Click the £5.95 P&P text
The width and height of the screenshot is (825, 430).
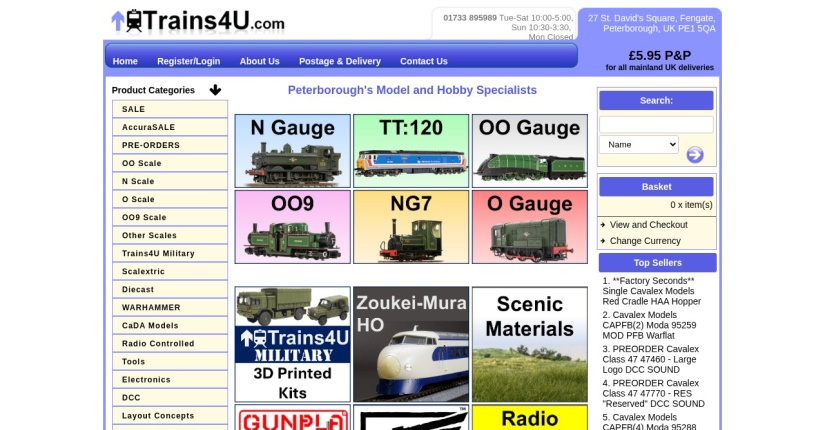click(x=659, y=55)
